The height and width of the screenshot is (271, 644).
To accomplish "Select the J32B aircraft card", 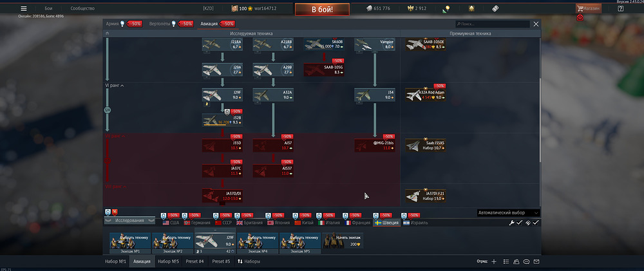I will (x=222, y=120).
